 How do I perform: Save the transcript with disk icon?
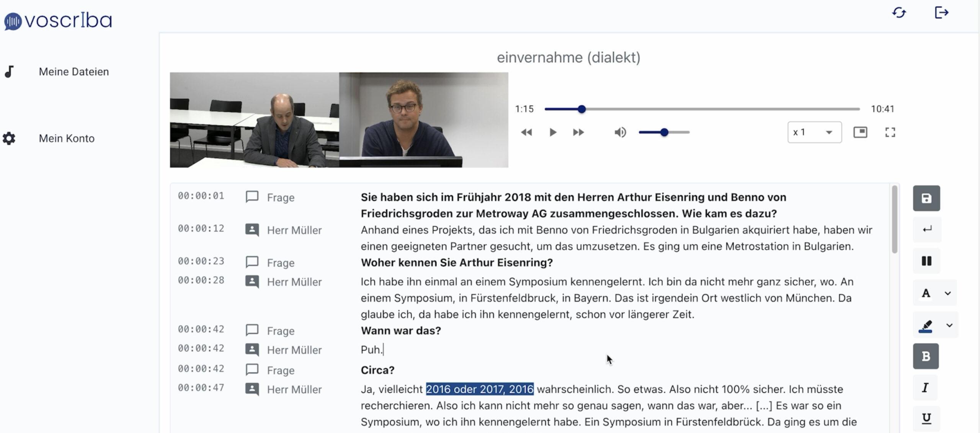point(926,198)
